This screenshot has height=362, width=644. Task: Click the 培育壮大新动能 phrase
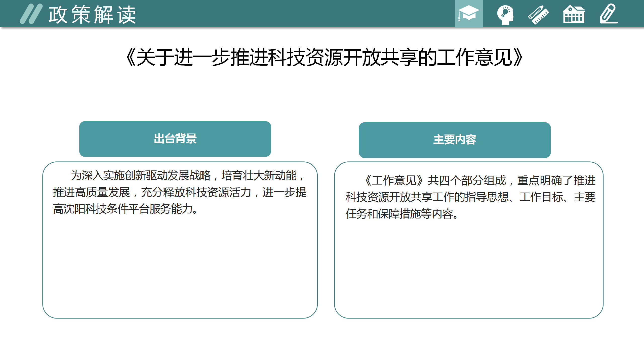[x=259, y=175]
